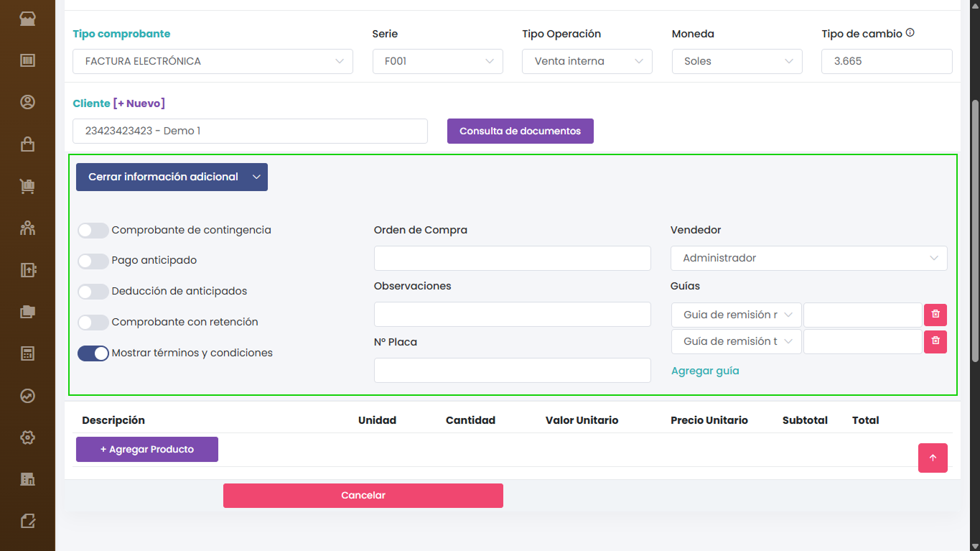Click the pink scroll-to-top arrow button
Image resolution: width=980 pixels, height=551 pixels.
(x=933, y=458)
